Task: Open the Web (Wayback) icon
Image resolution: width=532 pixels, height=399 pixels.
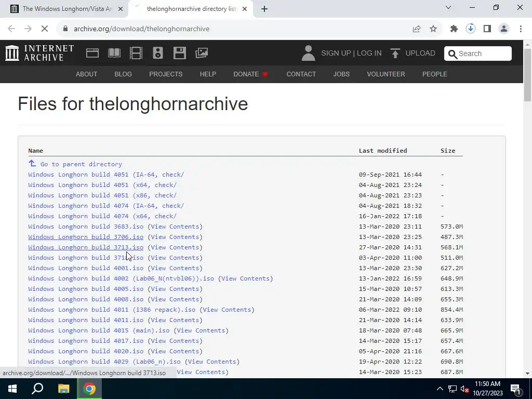Action: click(92, 53)
